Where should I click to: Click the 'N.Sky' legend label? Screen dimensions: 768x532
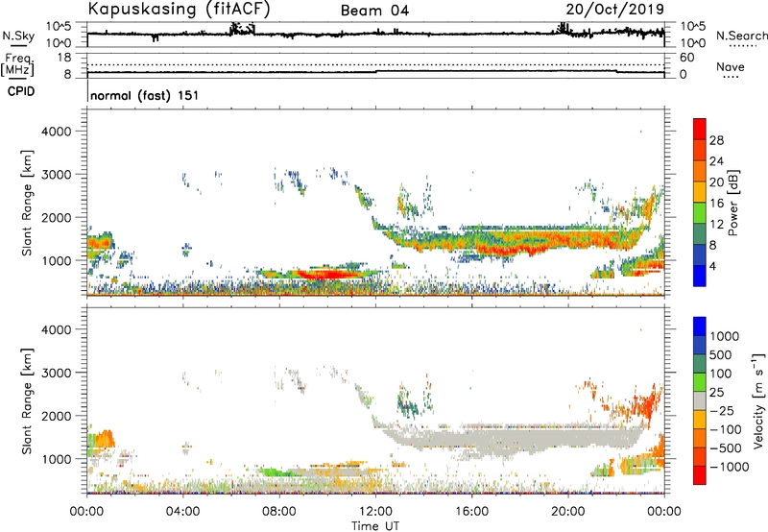click(18, 36)
